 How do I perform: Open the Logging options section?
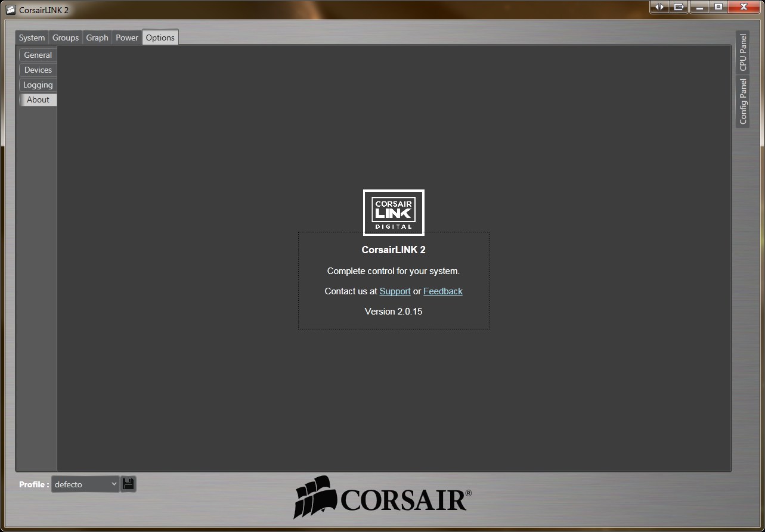pyautogui.click(x=38, y=85)
